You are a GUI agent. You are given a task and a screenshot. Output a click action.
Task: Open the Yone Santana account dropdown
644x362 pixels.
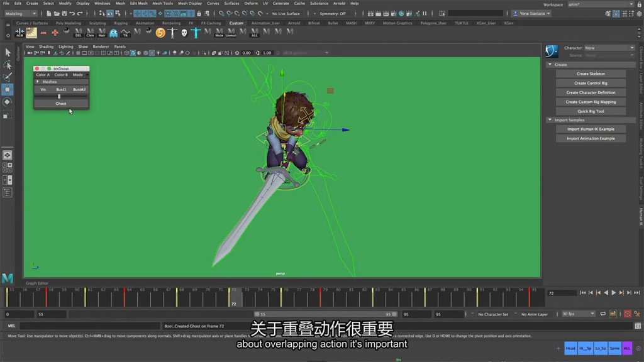(x=532, y=14)
